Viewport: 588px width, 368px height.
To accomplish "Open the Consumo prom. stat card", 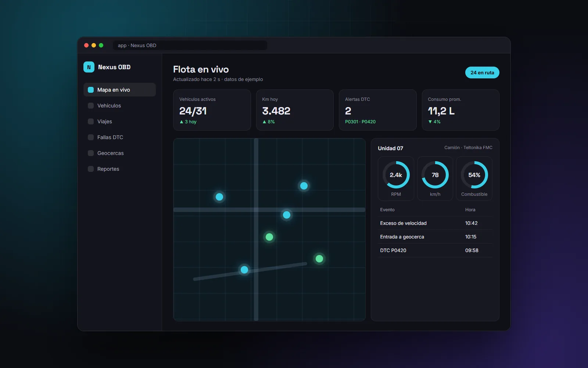I will pyautogui.click(x=460, y=110).
